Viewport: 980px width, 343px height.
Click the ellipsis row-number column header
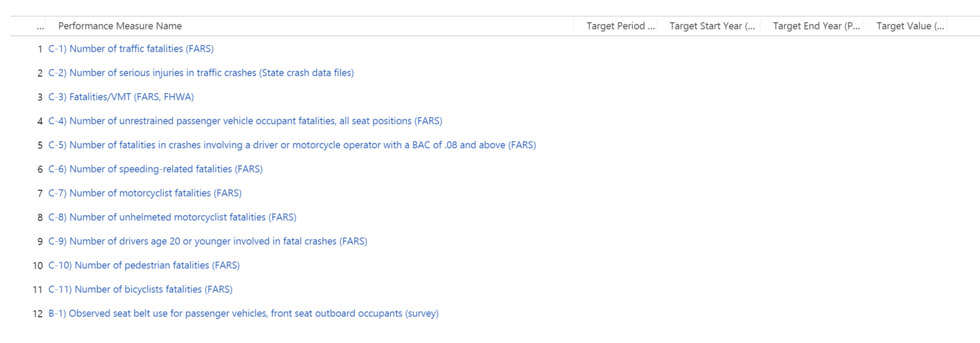[x=41, y=26]
